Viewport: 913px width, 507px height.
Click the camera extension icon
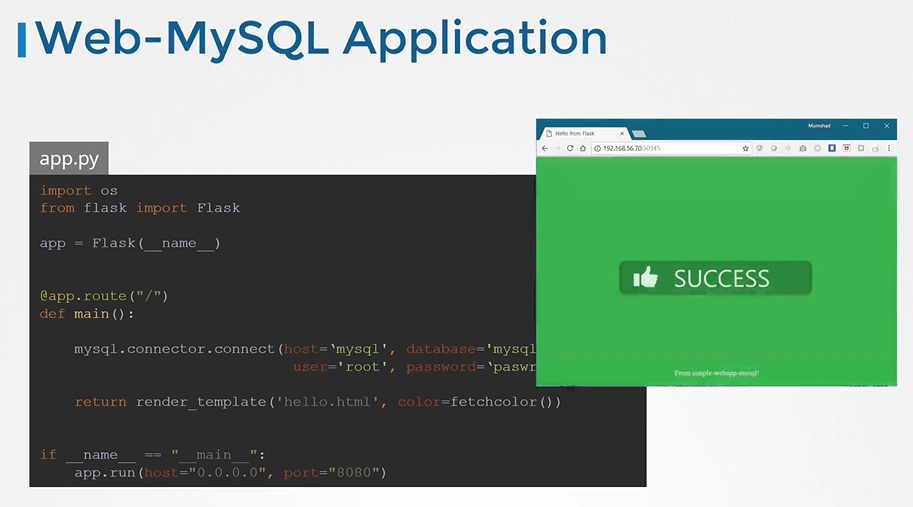pos(802,148)
